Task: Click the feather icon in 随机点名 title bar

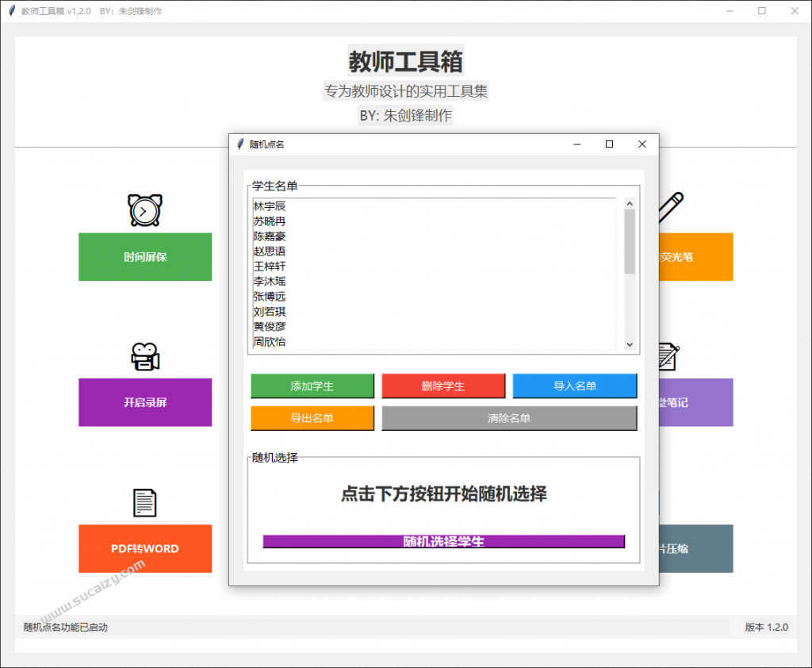Action: pyautogui.click(x=240, y=144)
